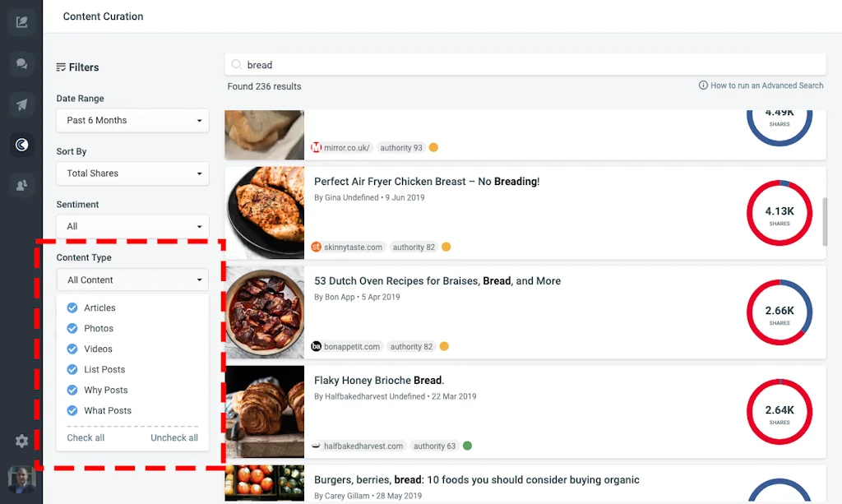Image resolution: width=842 pixels, height=504 pixels.
Task: Open the Sentiment dropdown
Action: click(x=132, y=226)
